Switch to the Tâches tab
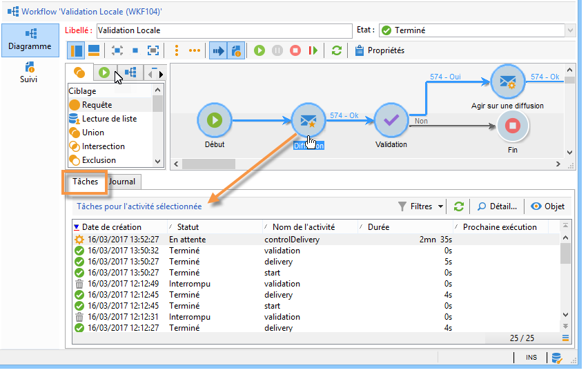Image resolution: width=588 pixels, height=377 pixels. [x=85, y=182]
